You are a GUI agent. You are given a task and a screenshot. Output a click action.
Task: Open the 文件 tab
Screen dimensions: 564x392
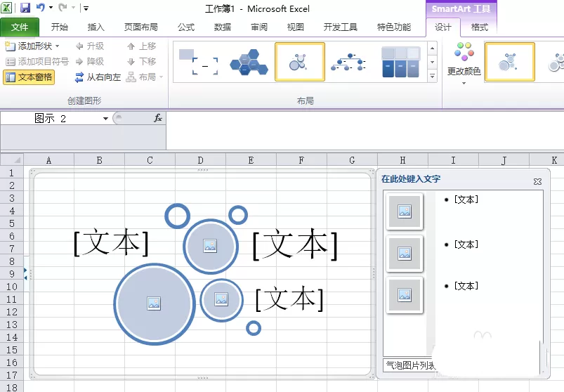(20, 27)
